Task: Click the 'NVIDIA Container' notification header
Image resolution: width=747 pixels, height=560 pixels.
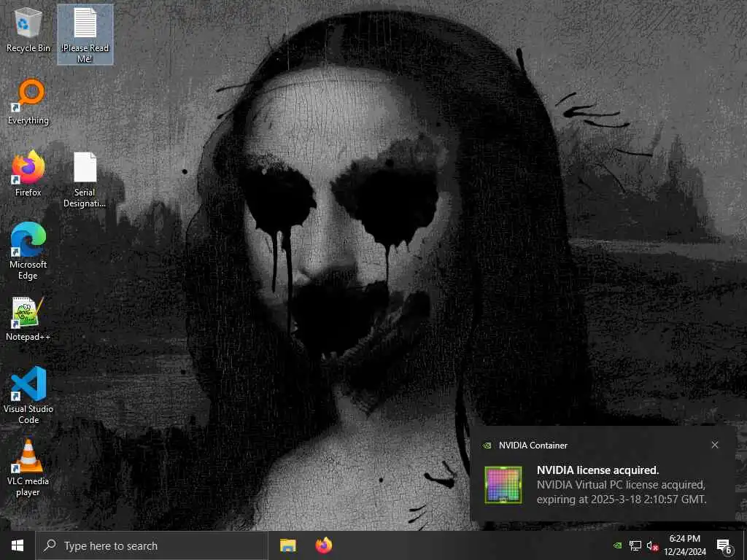Action: (x=533, y=446)
